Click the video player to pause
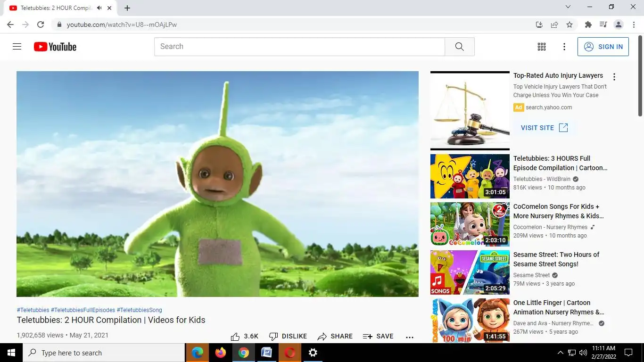This screenshot has width=644, height=362. (217, 184)
